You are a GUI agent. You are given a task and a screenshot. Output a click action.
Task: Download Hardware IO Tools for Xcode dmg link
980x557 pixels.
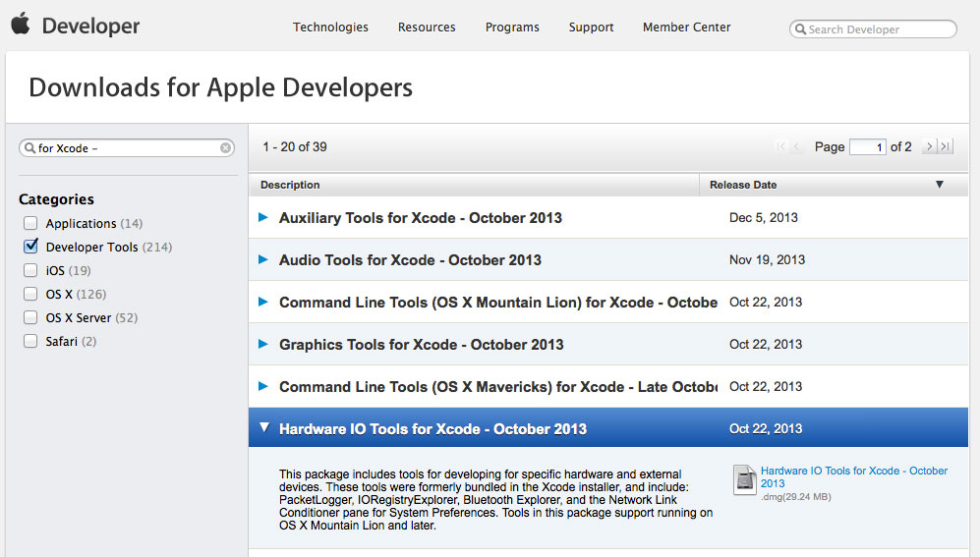pyautogui.click(x=854, y=477)
